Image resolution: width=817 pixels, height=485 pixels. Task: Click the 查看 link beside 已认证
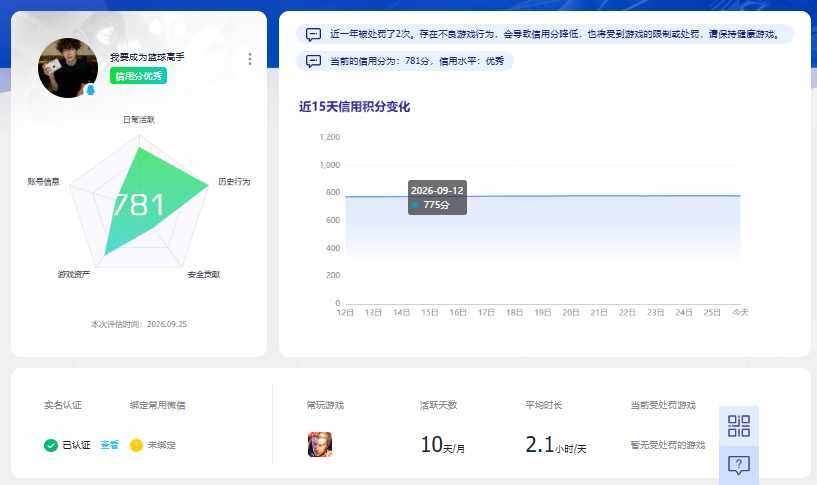pyautogui.click(x=109, y=445)
